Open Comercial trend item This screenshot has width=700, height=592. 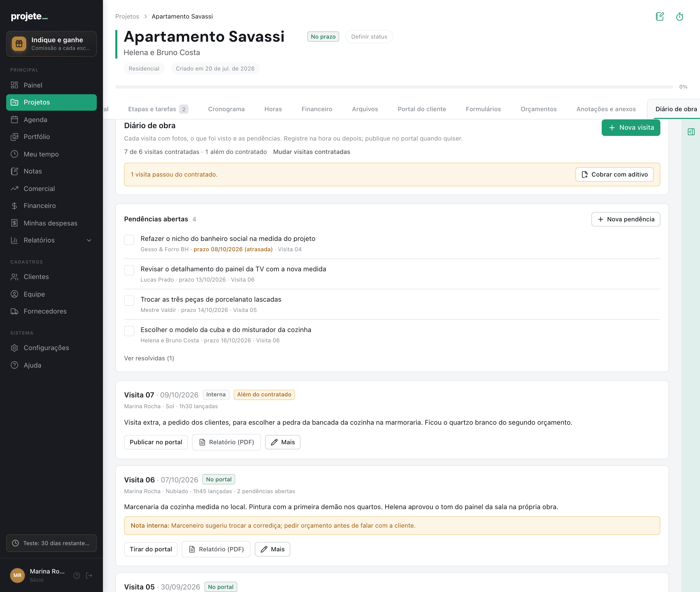[x=51, y=189]
